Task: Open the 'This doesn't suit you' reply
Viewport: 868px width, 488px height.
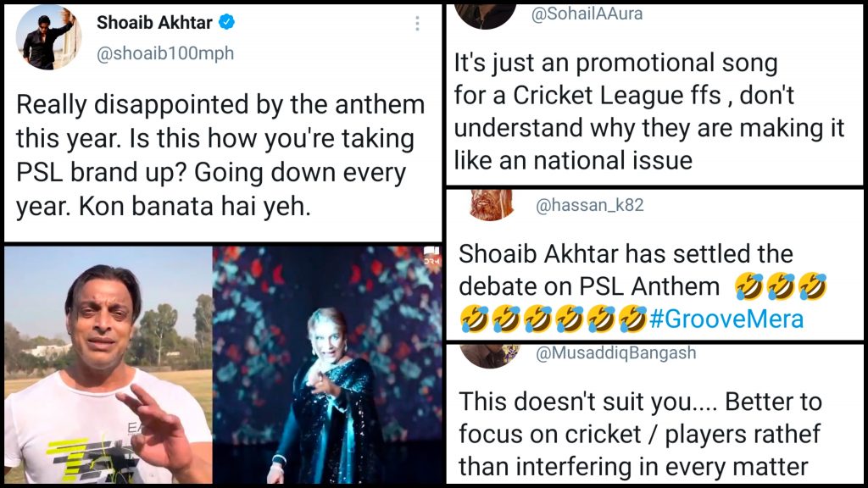Action: 640,434
